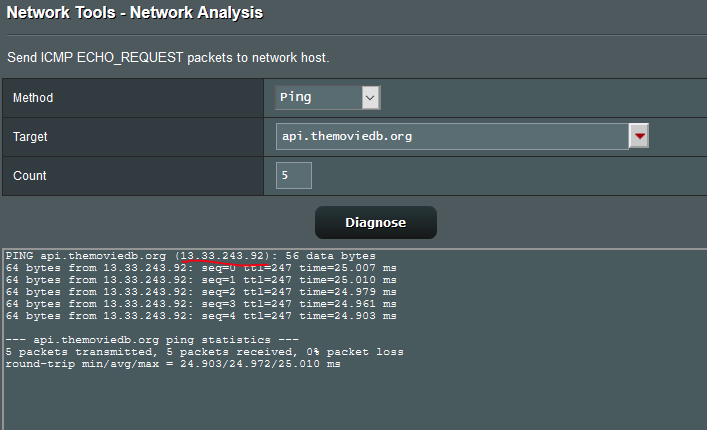Click the Count input field
The image size is (707, 430).
click(294, 175)
